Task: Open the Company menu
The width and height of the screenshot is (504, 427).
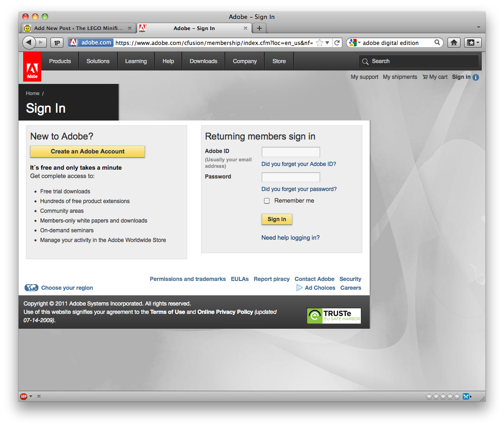Action: coord(245,61)
